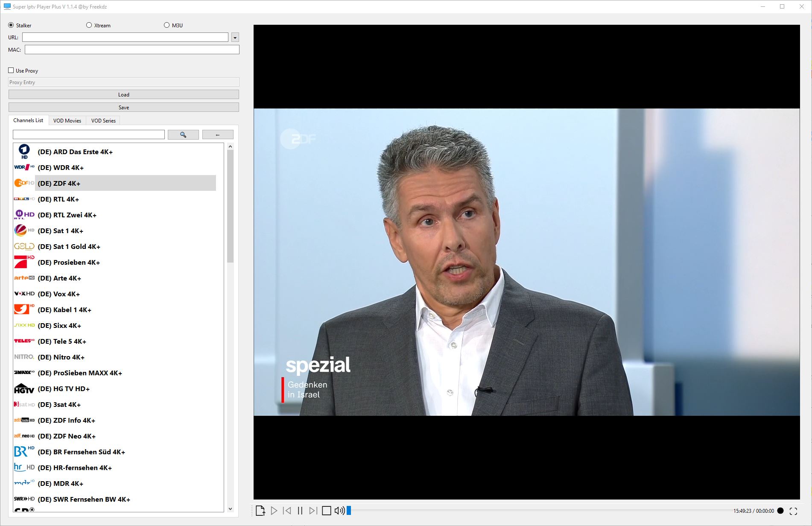Start recording with the round record button
Screen dimensions: 812x526
click(x=780, y=511)
